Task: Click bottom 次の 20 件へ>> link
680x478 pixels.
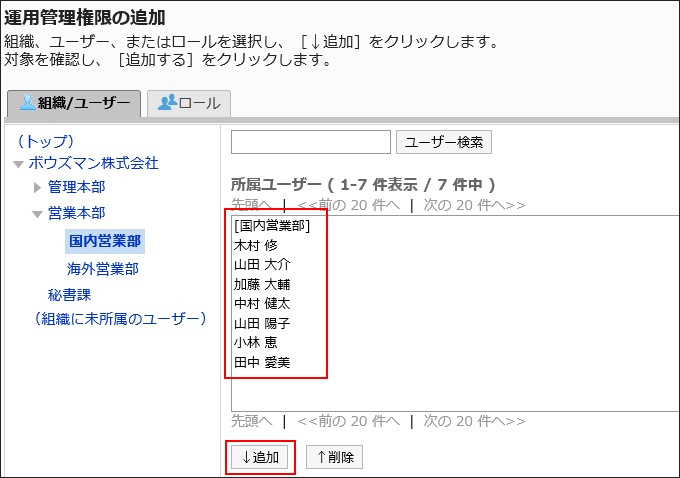Action: pos(474,421)
